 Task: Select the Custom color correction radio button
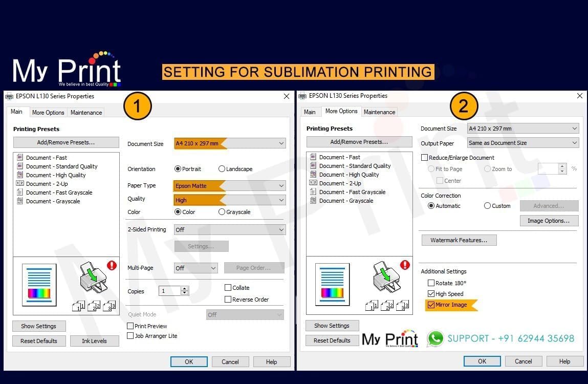pyautogui.click(x=487, y=206)
